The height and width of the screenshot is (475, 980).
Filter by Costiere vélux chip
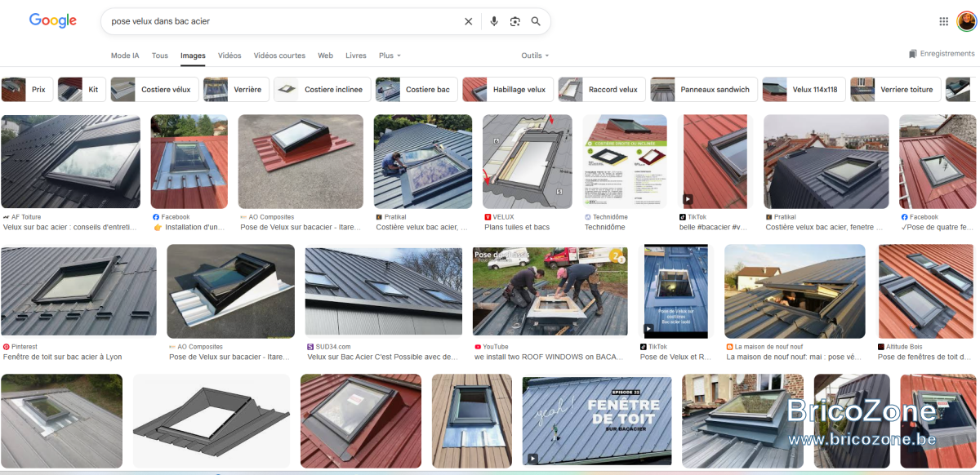(154, 90)
